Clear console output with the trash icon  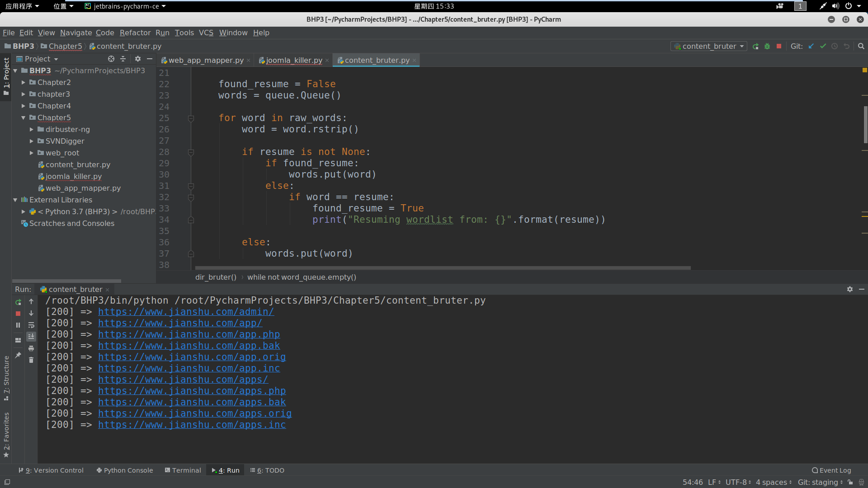coord(31,360)
